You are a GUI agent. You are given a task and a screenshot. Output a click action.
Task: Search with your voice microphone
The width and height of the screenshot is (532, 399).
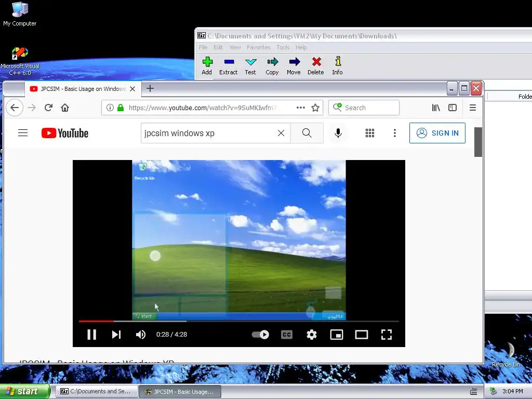[338, 133]
